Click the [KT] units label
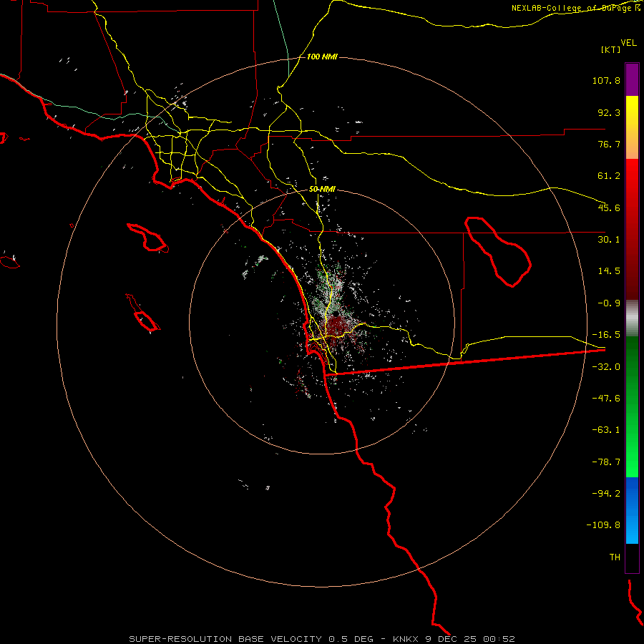Image resolution: width=644 pixels, height=644 pixels. (x=611, y=49)
